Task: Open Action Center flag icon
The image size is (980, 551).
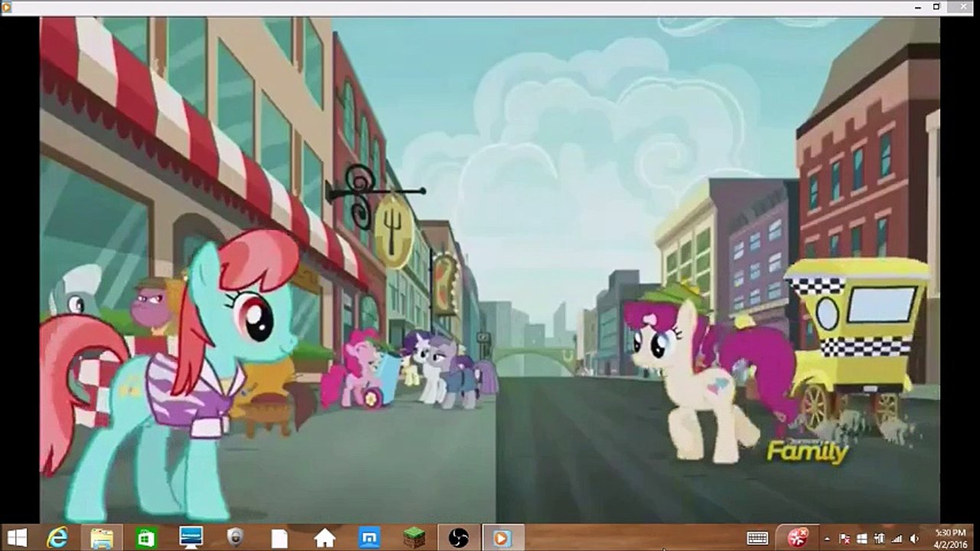Action: click(845, 539)
